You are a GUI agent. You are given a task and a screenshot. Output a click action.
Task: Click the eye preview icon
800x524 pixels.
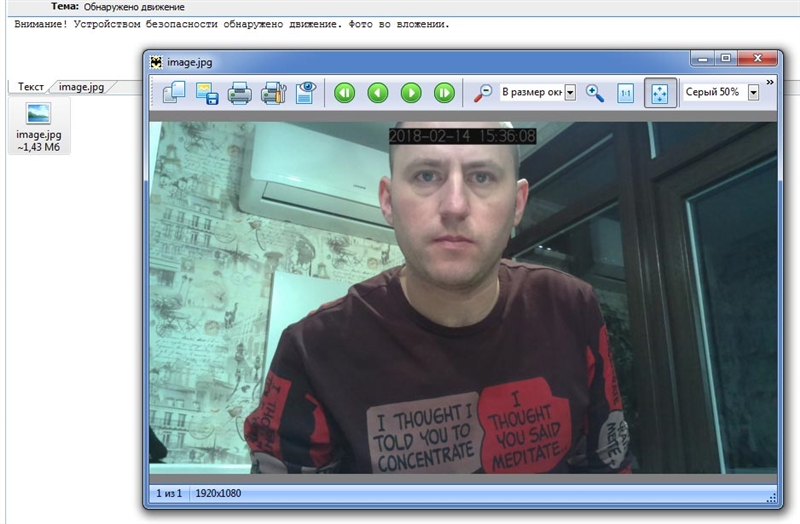click(x=304, y=93)
